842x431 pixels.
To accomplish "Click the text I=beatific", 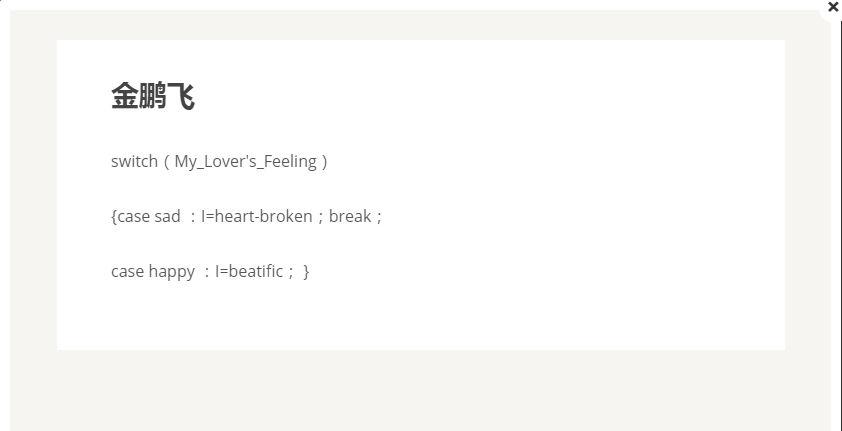I will point(249,271).
